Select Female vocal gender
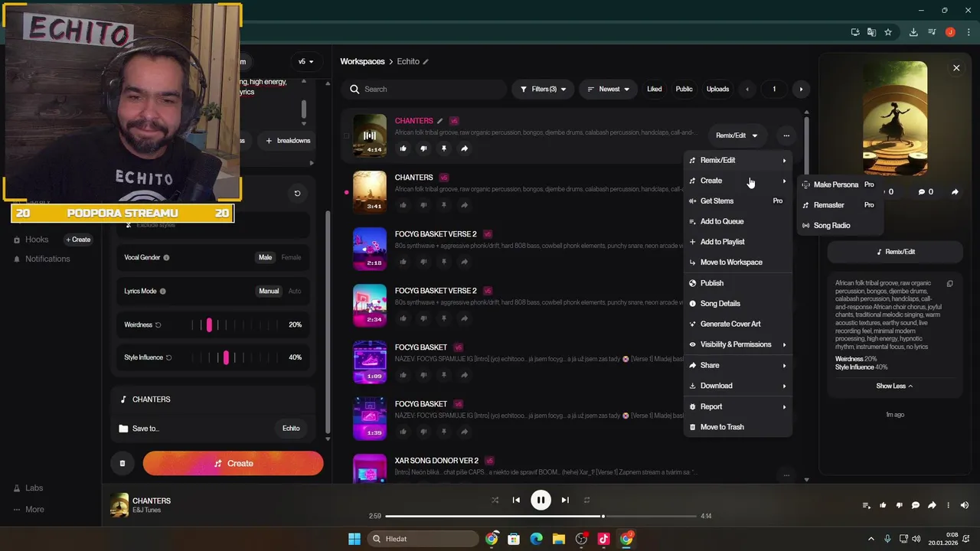980x551 pixels. coord(291,258)
